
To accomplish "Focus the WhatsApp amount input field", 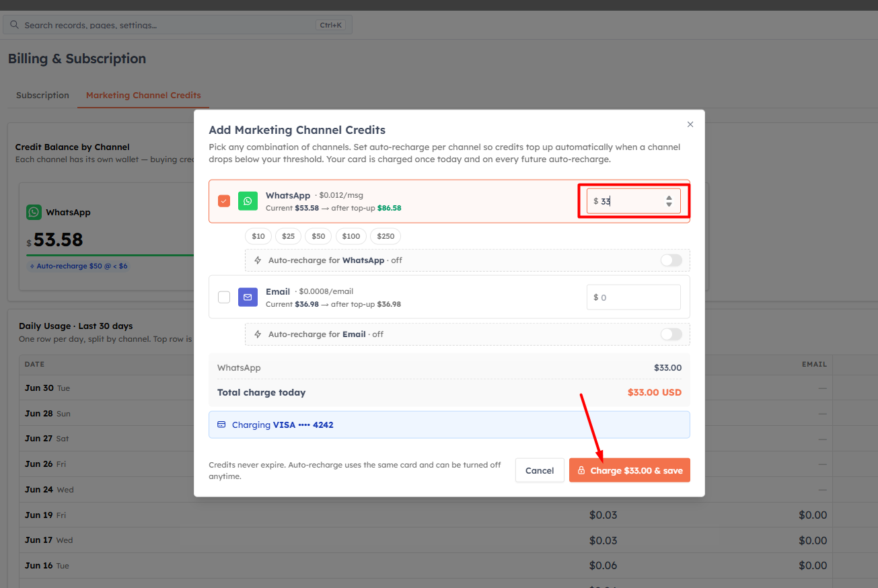I will point(633,201).
